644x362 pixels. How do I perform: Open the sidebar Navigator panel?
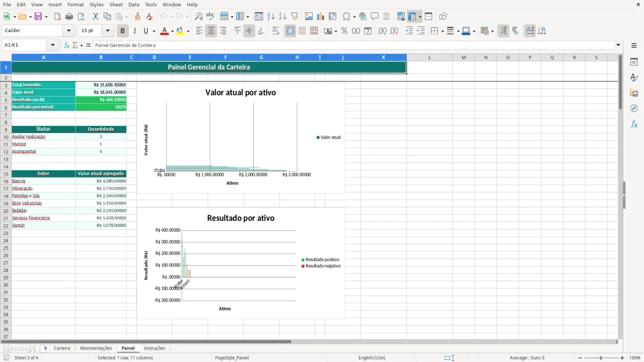click(x=634, y=108)
